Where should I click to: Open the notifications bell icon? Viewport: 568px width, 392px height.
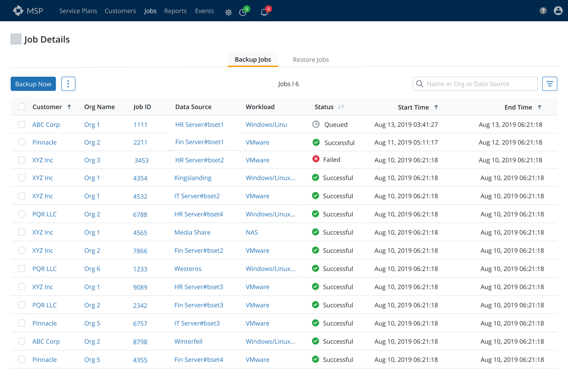[264, 12]
